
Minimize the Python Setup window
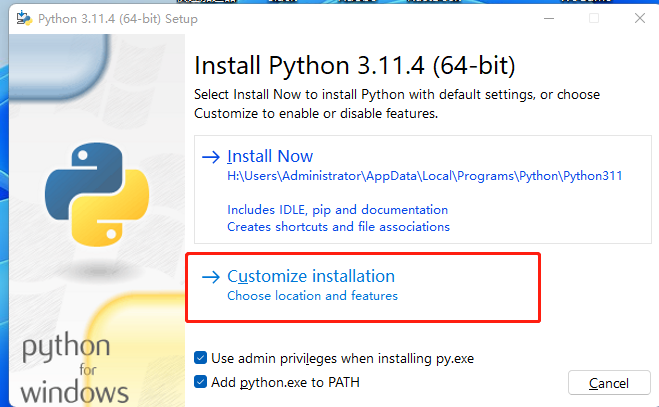pos(549,18)
